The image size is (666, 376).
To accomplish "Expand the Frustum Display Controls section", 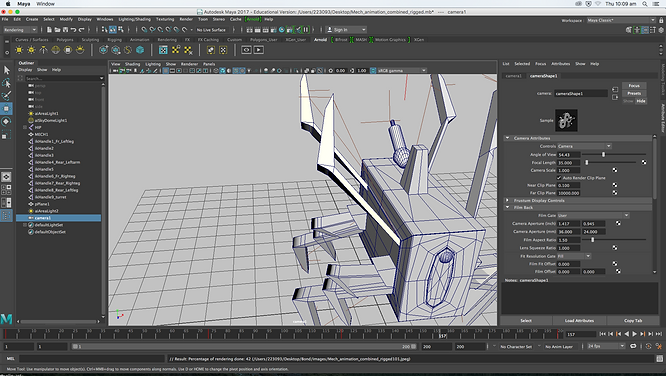I will point(508,200).
